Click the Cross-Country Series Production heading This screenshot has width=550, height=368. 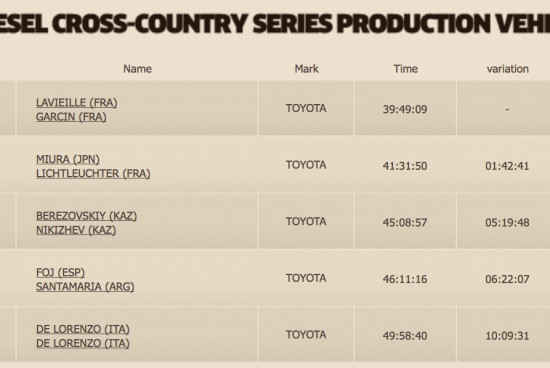[275, 24]
